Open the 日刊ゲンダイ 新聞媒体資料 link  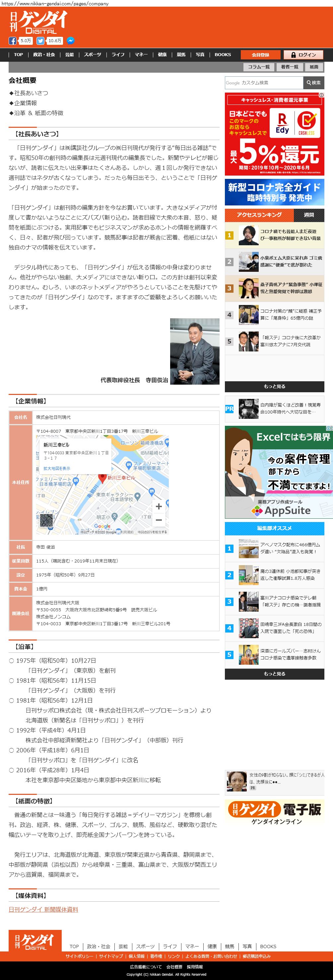43,909
